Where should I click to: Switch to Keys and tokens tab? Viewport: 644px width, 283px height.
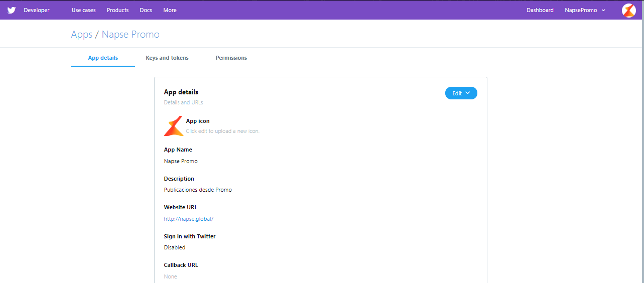point(167,58)
